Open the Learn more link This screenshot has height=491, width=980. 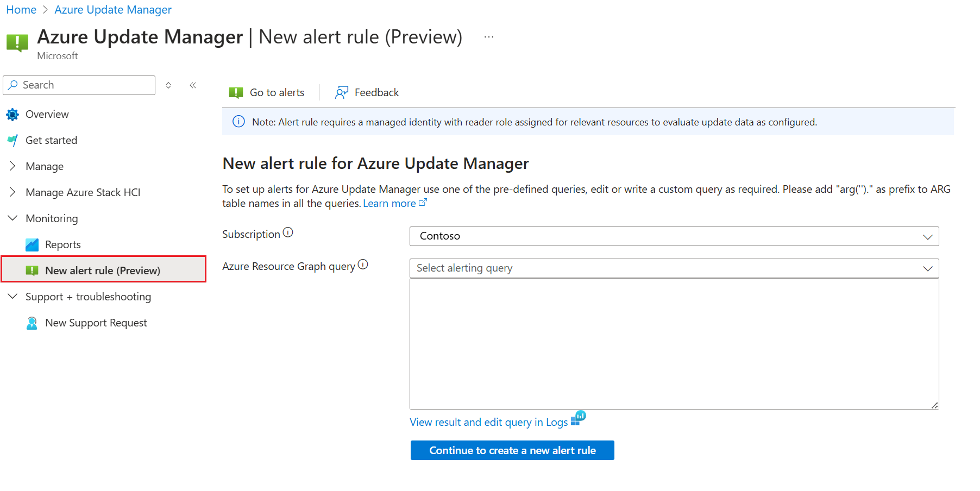[x=390, y=204]
